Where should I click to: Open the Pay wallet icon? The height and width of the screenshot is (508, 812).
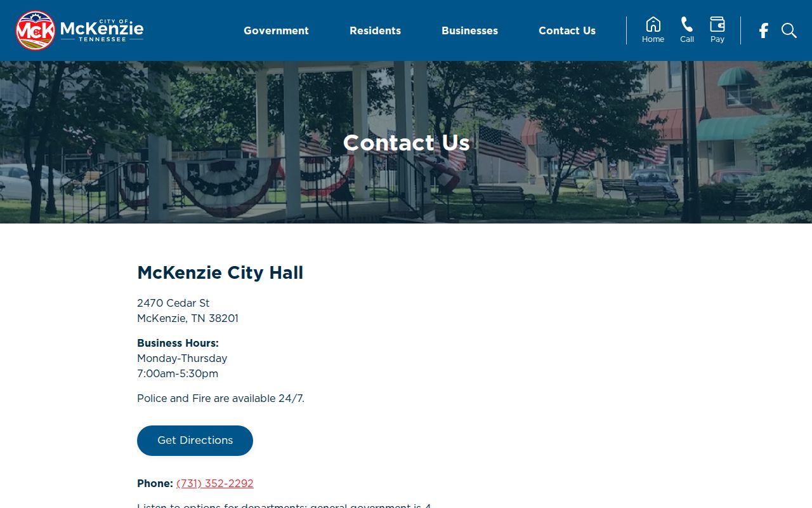(717, 30)
